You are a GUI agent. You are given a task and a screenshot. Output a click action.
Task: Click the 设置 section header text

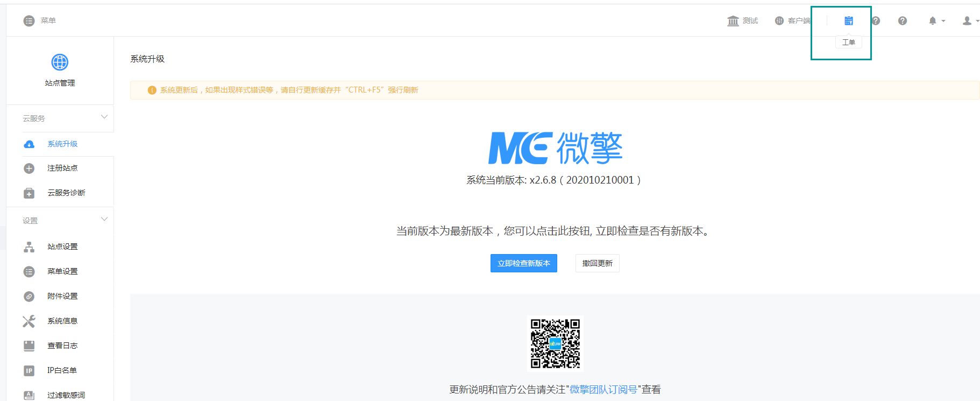[x=30, y=221]
